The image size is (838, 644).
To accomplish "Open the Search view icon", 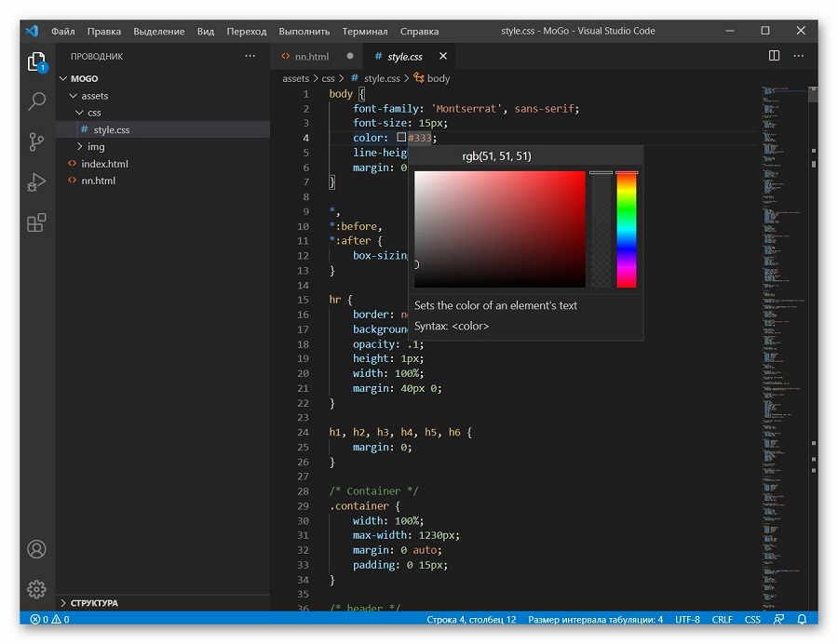I will click(x=36, y=101).
